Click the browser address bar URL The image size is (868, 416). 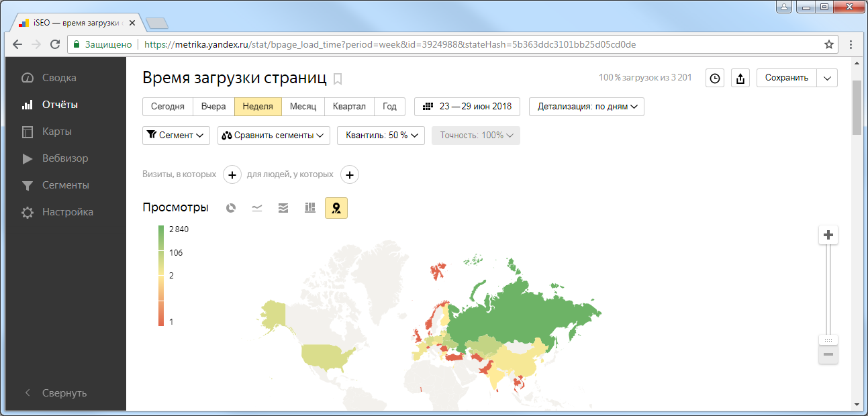tap(389, 44)
